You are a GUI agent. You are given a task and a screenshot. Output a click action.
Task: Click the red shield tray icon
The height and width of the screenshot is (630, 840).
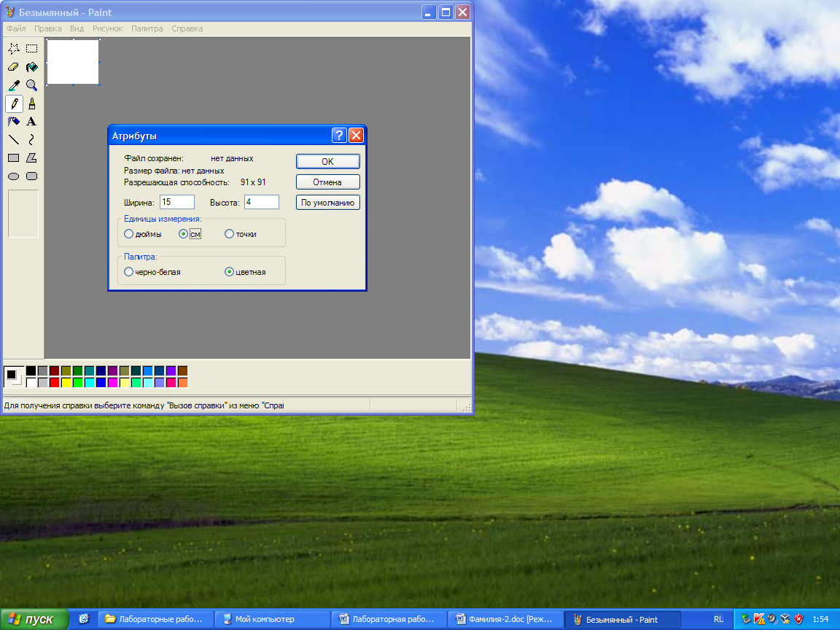click(798, 619)
